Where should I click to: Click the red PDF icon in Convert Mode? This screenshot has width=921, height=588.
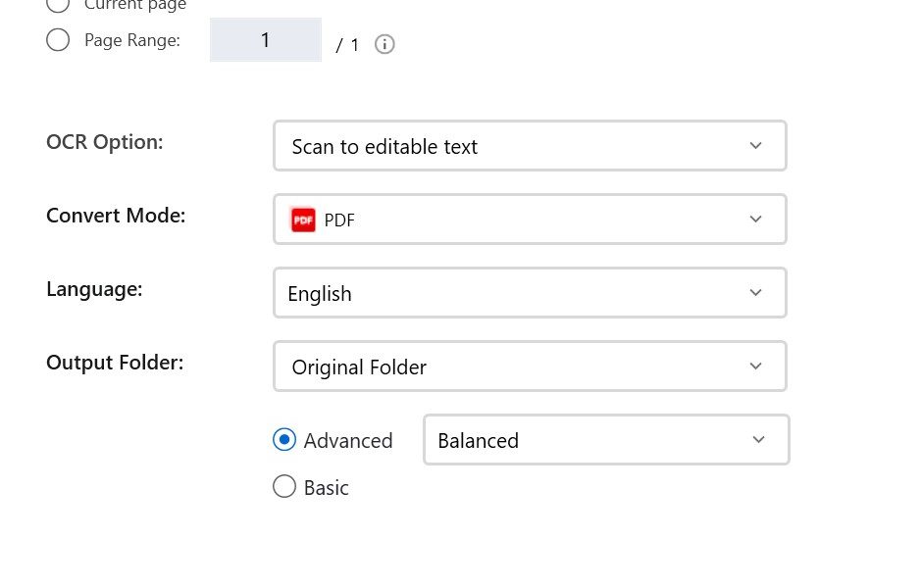tap(303, 220)
